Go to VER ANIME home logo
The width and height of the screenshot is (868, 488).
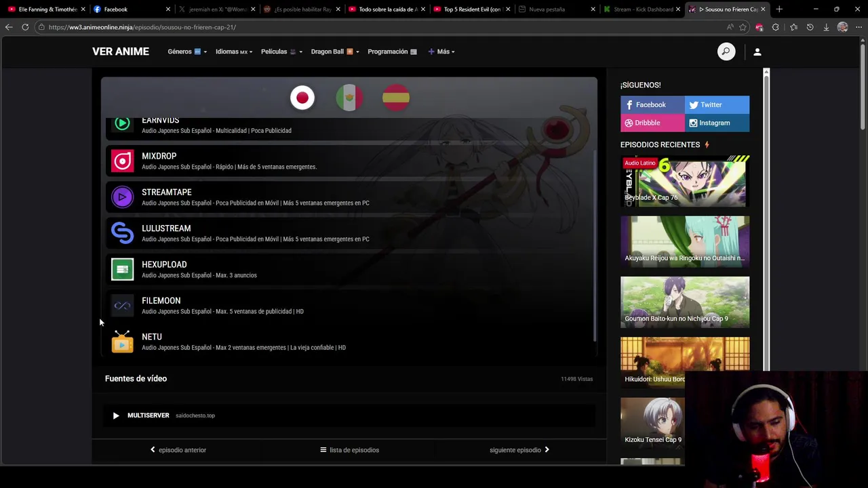point(121,52)
